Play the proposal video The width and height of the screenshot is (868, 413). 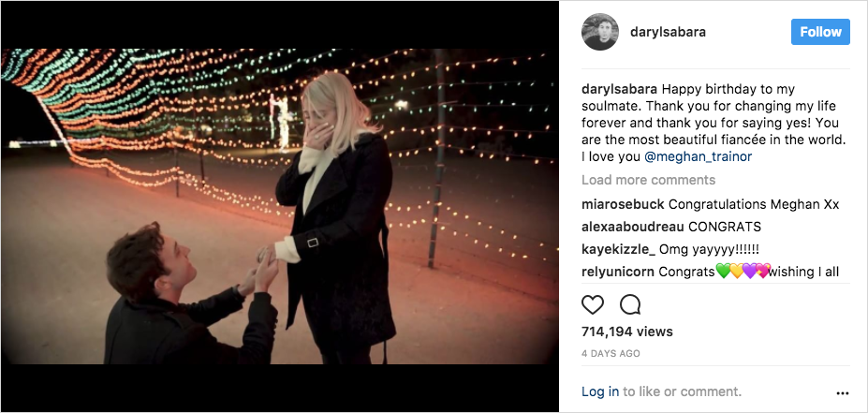point(280,206)
